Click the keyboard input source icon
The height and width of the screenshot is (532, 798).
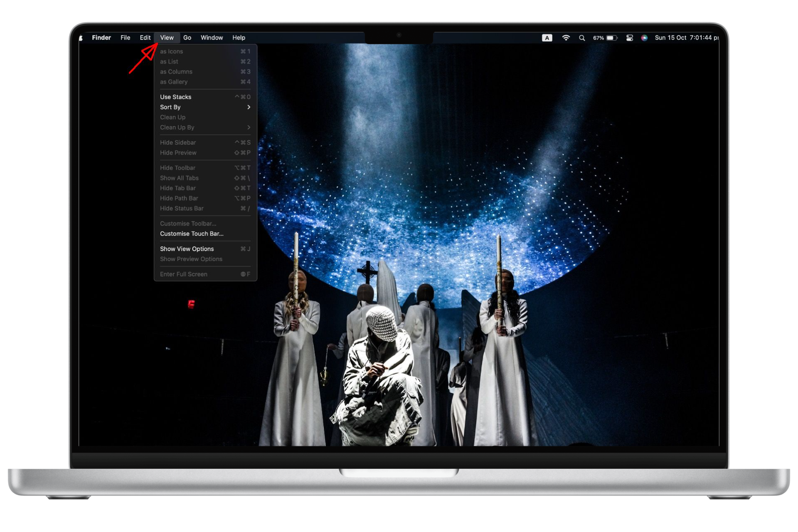pos(547,38)
